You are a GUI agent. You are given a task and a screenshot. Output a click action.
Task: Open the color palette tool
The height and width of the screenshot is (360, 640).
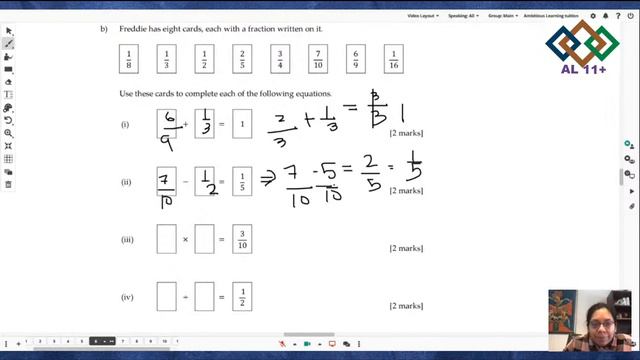click(9, 108)
